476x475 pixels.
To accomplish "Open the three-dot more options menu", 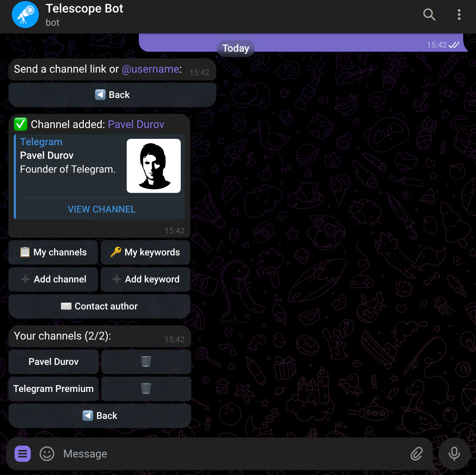I will pyautogui.click(x=459, y=15).
